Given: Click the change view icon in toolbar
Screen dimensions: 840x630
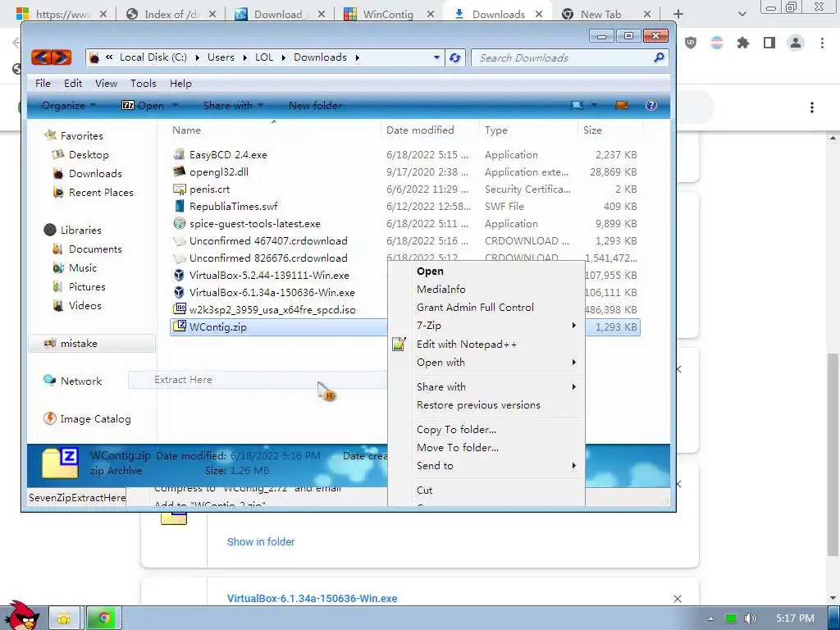Looking at the screenshot, I should 577,105.
